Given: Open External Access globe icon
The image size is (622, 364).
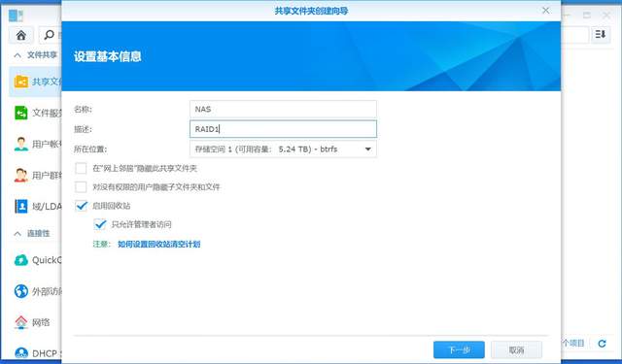Looking at the screenshot, I should [21, 291].
